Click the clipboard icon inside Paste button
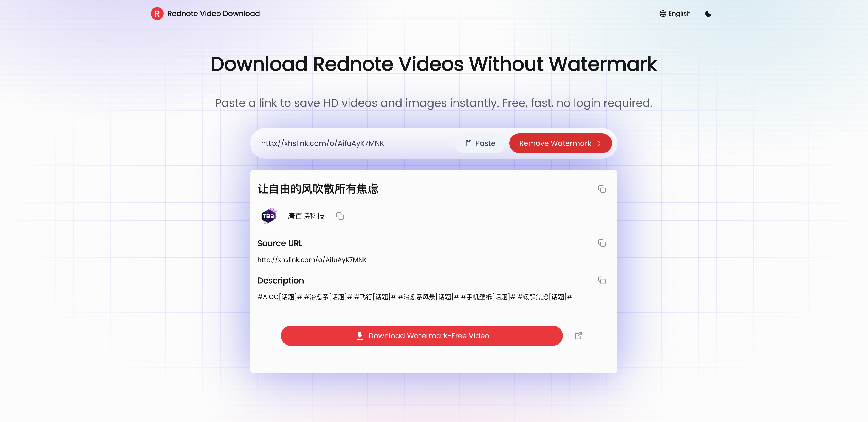Image resolution: width=868 pixels, height=422 pixels. pos(469,143)
